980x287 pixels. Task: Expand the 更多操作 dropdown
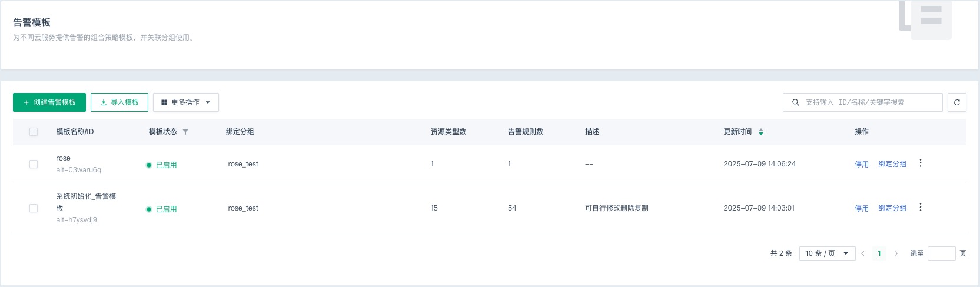[x=186, y=102]
